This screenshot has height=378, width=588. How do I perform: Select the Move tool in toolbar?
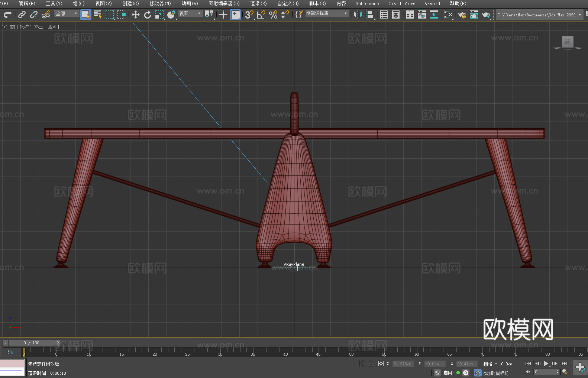tap(136, 14)
